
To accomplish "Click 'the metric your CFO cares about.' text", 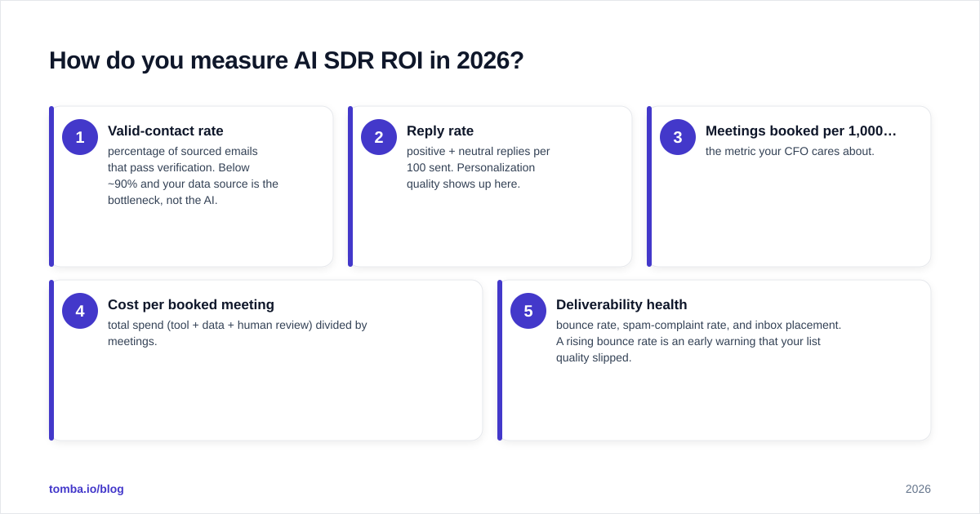I will 790,151.
